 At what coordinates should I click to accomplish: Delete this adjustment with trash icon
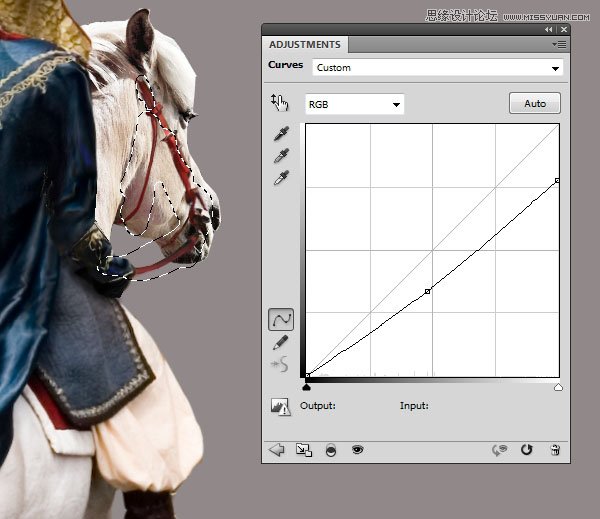coord(555,450)
